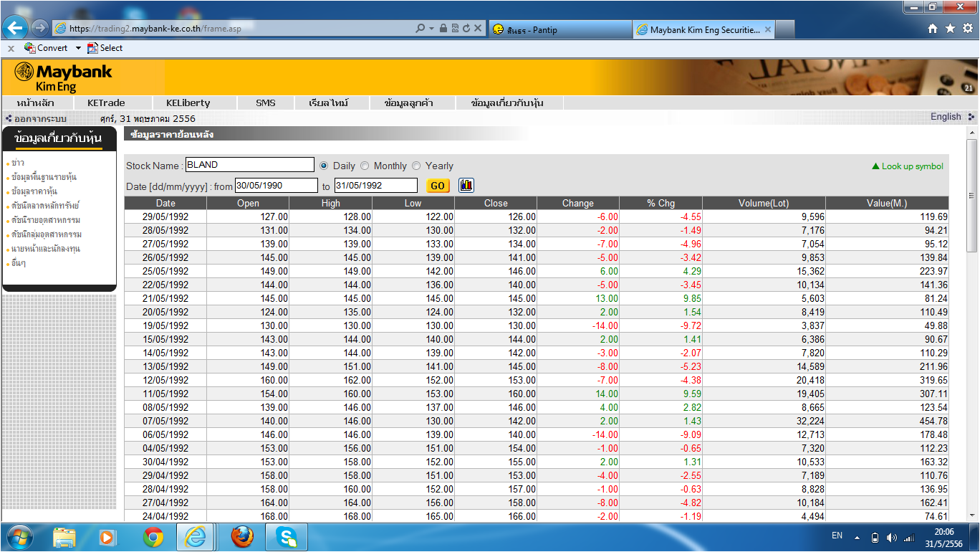Screen dimensions: 980x552
Task: Open Windows Explorer from the taskbar
Action: click(65, 537)
